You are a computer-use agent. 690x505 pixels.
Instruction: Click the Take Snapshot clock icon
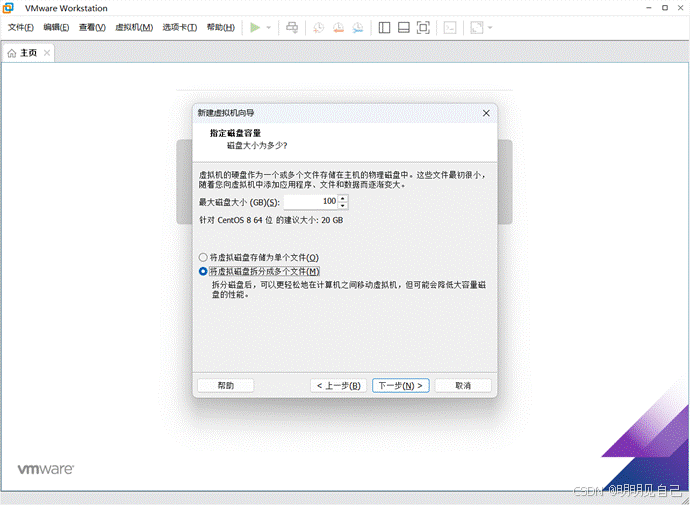click(318, 28)
